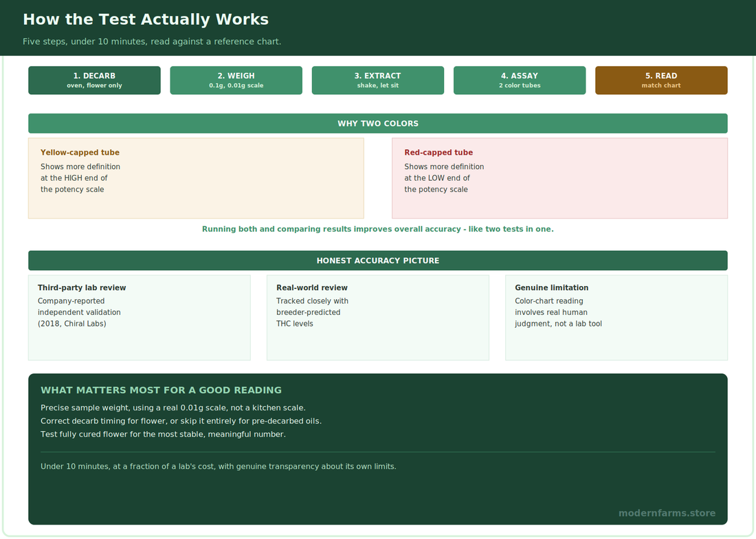Click 'Tracked closely with' text

coord(313,301)
